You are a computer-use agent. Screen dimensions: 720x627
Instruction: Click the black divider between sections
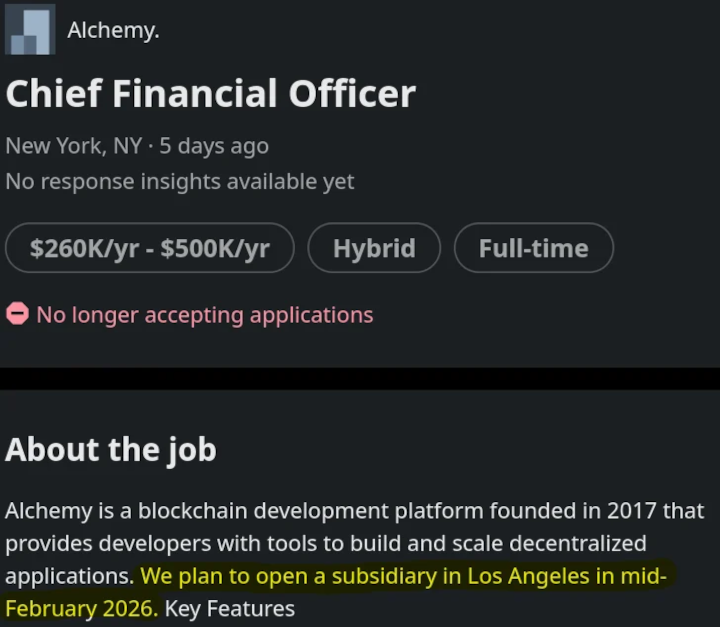click(360, 379)
